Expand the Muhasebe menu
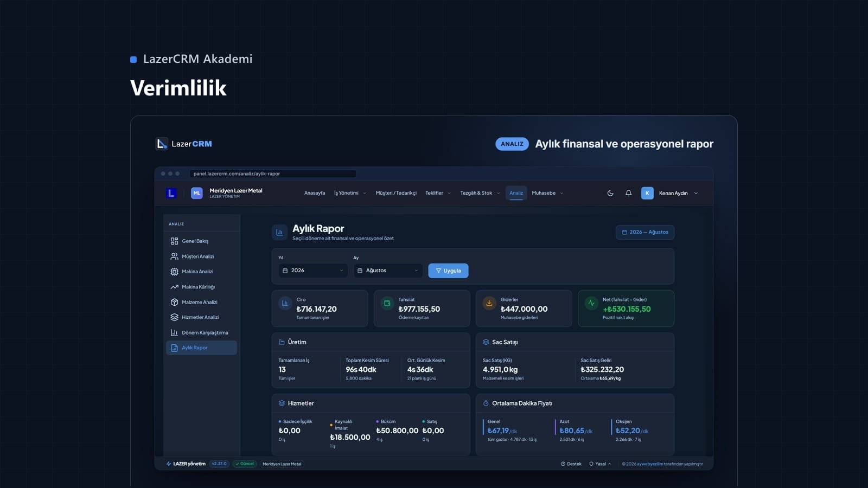868x488 pixels. pos(547,193)
